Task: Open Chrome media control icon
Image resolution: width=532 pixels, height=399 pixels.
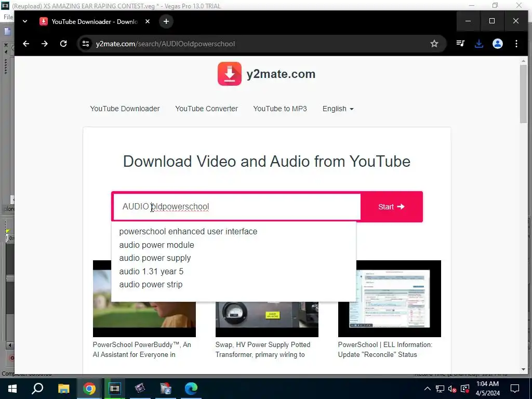Action: [x=460, y=44]
